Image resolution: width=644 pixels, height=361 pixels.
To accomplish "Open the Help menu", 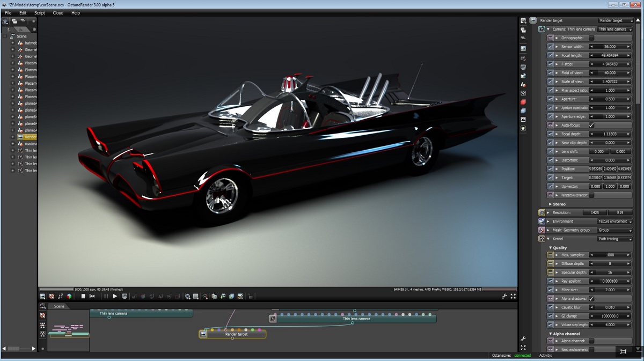I will point(76,13).
